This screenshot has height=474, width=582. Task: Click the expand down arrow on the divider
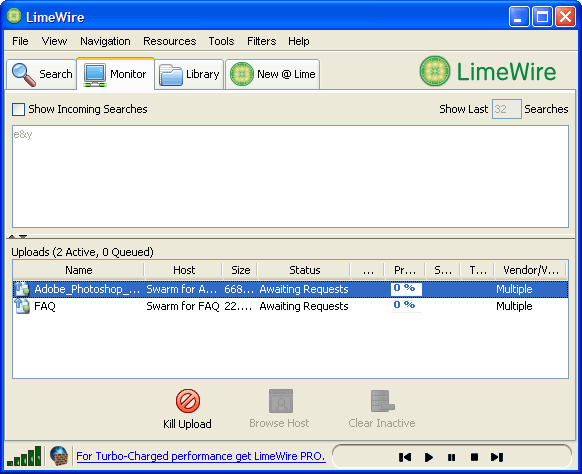tap(23, 236)
